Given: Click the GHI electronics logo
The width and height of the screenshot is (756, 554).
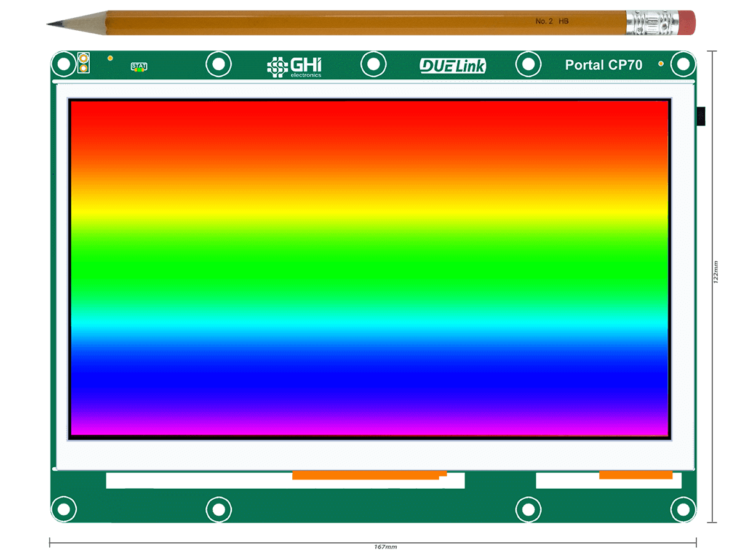Looking at the screenshot, I should click(295, 66).
